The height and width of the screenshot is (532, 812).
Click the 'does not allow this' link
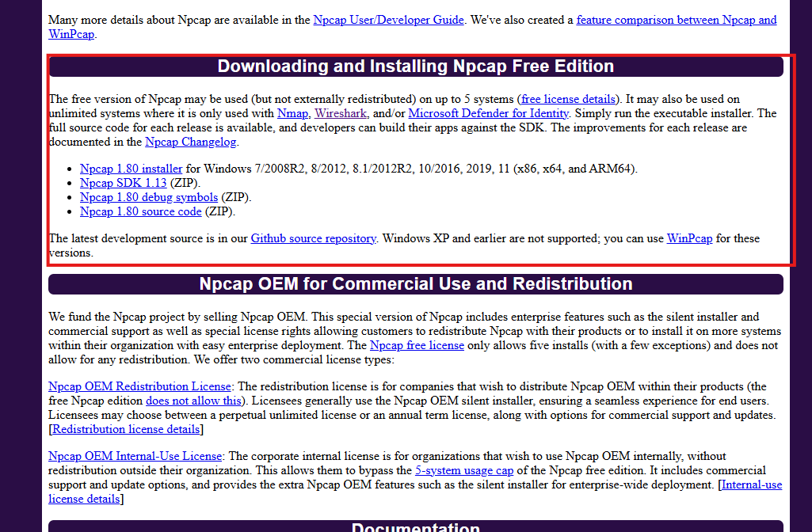[193, 401]
